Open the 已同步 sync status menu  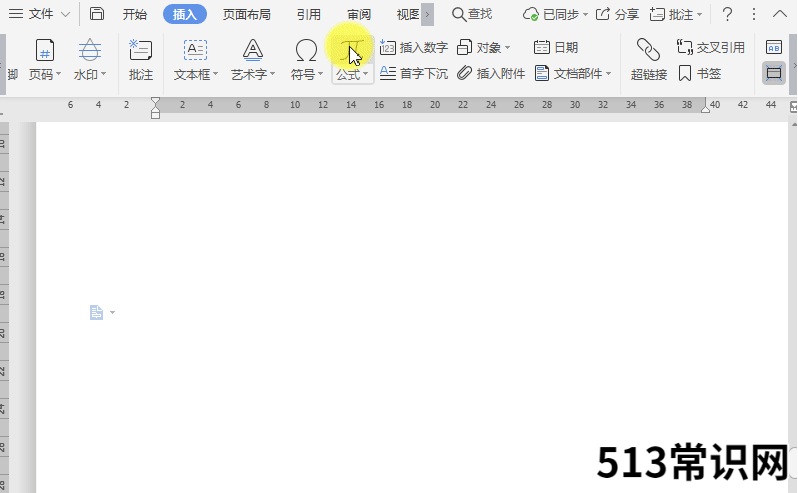point(555,14)
